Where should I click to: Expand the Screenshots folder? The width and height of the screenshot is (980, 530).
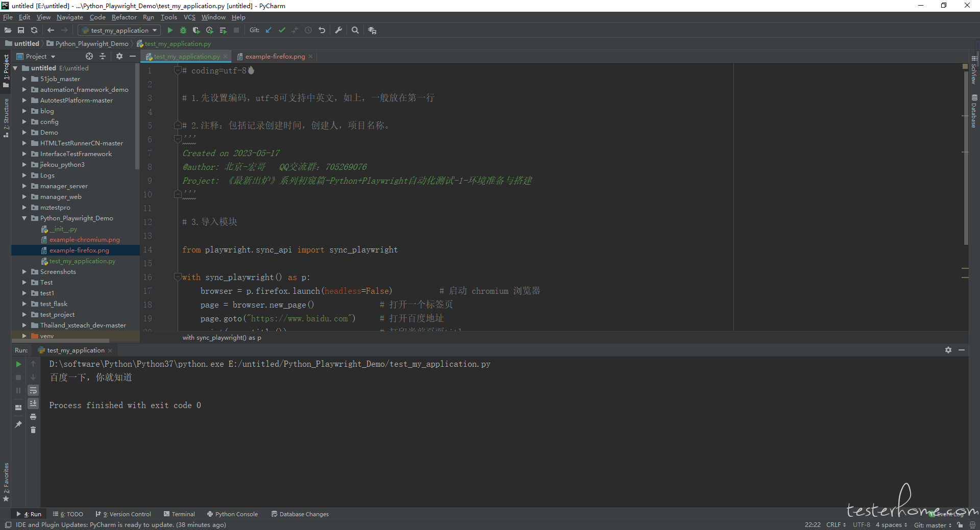(24, 272)
